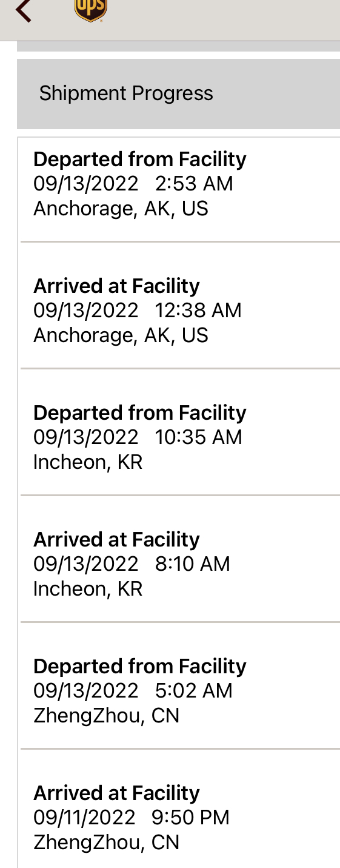Tap the 8:10 AM timestamp line

(132, 564)
